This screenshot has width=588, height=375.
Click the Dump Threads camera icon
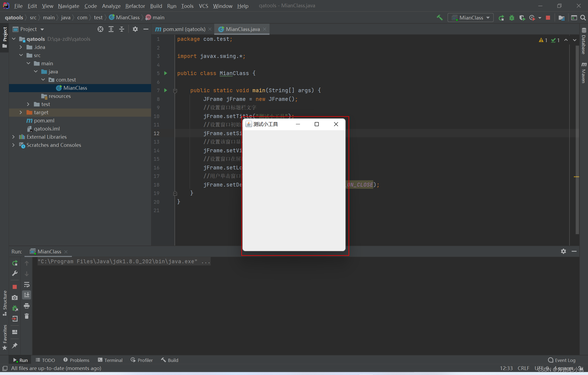coord(15,297)
